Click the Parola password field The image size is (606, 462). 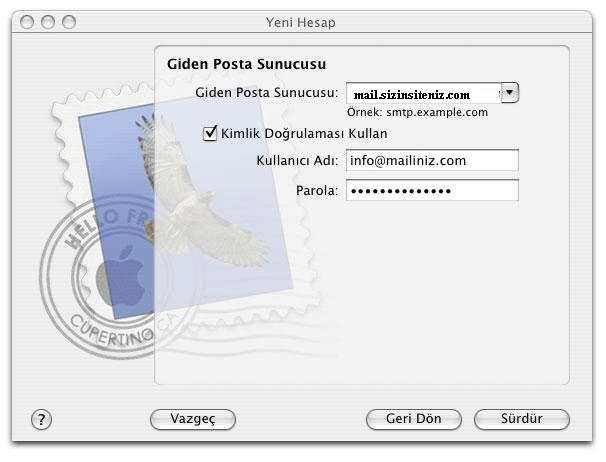(x=432, y=190)
